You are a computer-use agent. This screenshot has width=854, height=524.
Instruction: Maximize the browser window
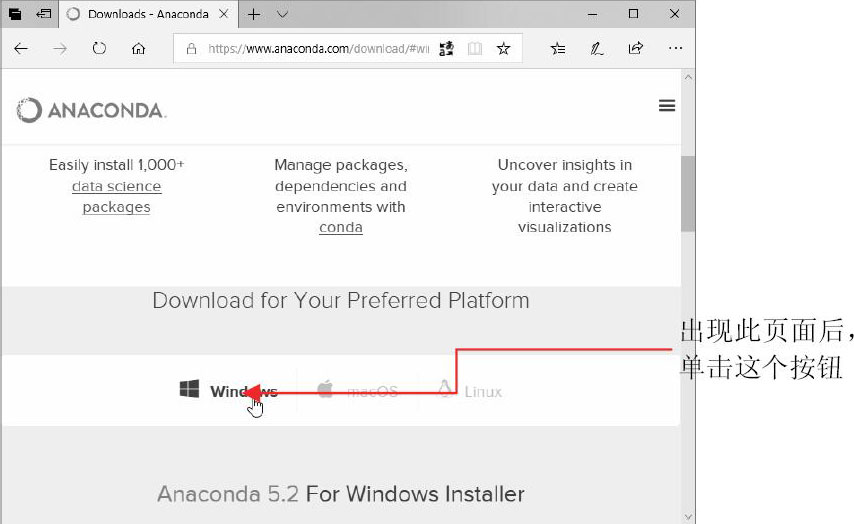(633, 14)
